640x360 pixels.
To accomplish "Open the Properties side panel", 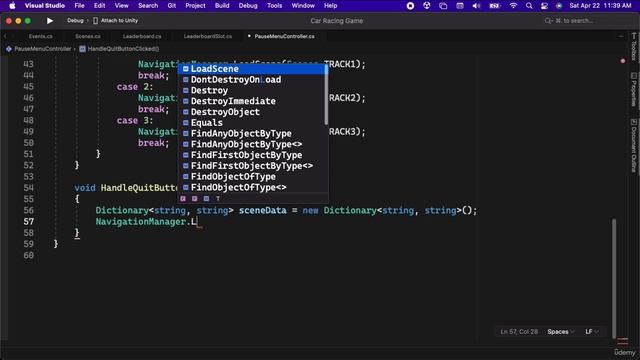I will 633,90.
